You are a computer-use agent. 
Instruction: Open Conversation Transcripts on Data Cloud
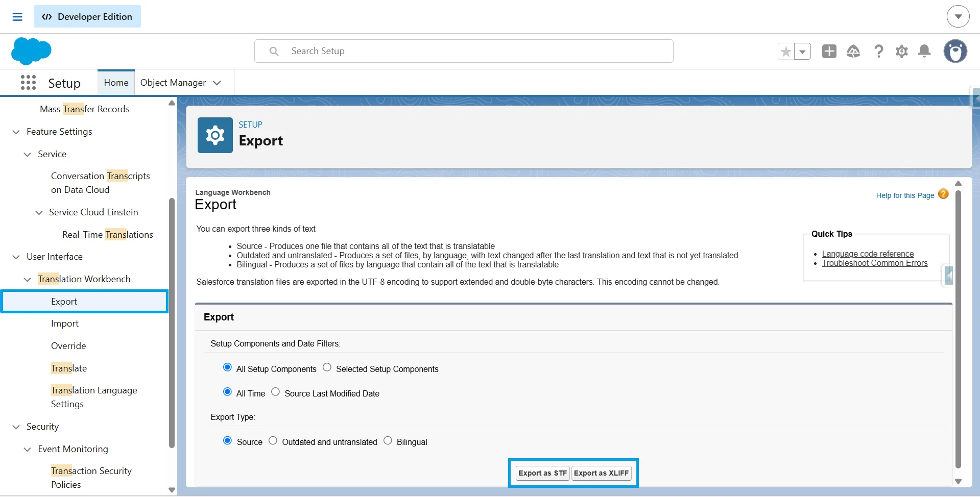[x=100, y=183]
